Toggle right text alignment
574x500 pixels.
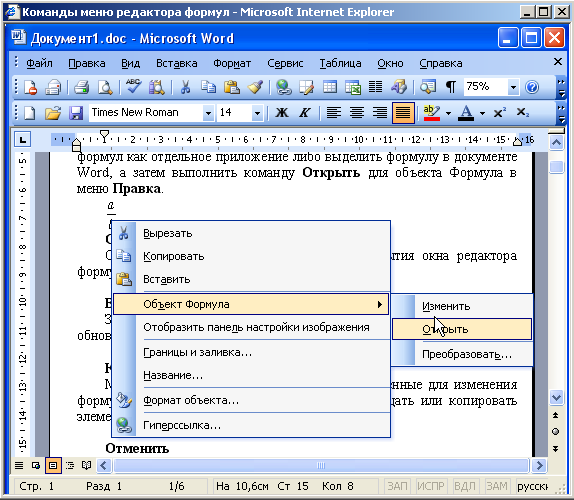tap(380, 113)
